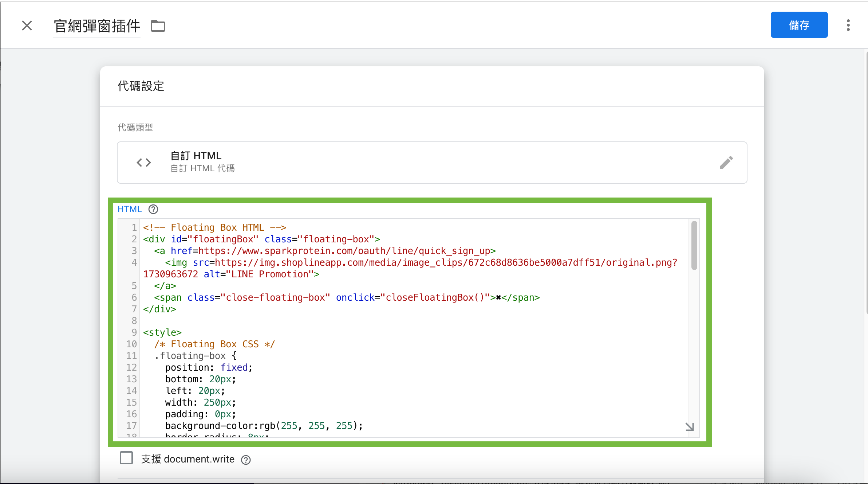
Task: Click the code brackets icon for 自訂 HTML
Action: pyautogui.click(x=144, y=163)
